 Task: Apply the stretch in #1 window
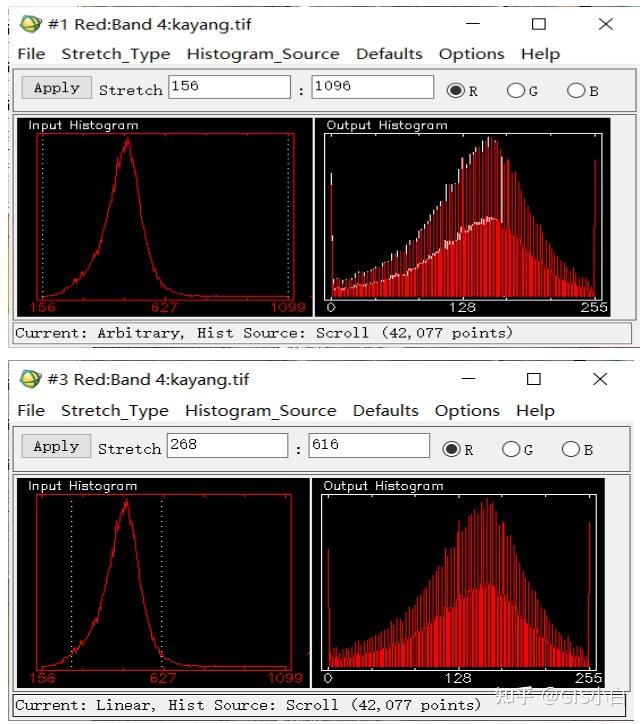tap(57, 88)
